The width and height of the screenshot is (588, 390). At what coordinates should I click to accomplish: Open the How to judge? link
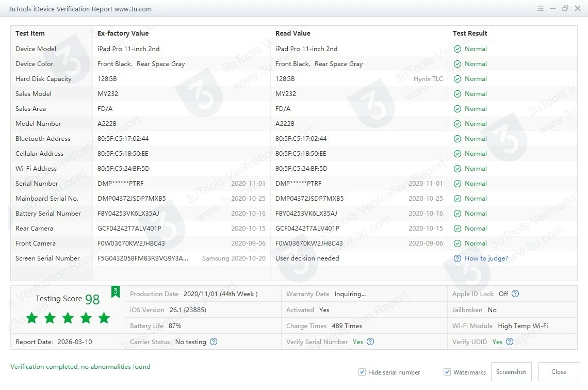click(x=486, y=258)
